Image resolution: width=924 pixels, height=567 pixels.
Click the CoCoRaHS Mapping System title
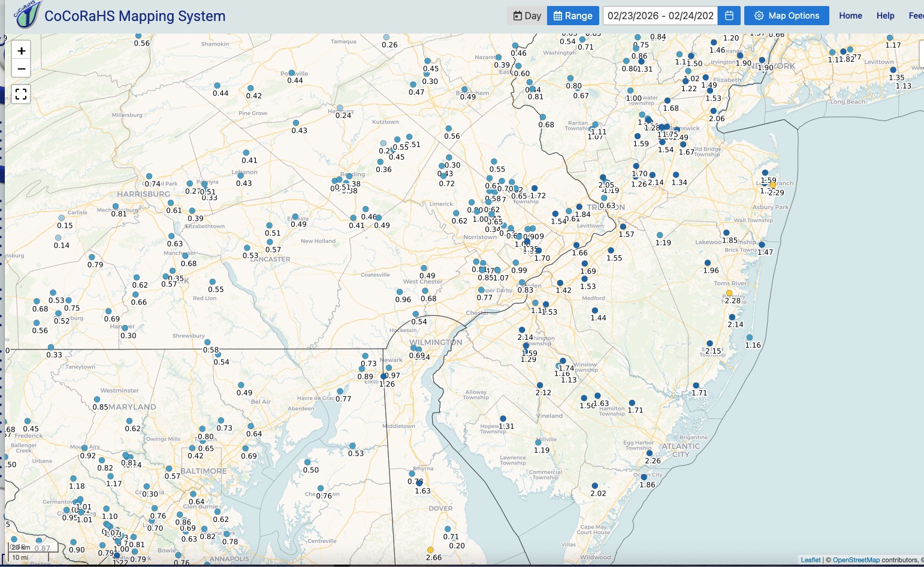(135, 16)
